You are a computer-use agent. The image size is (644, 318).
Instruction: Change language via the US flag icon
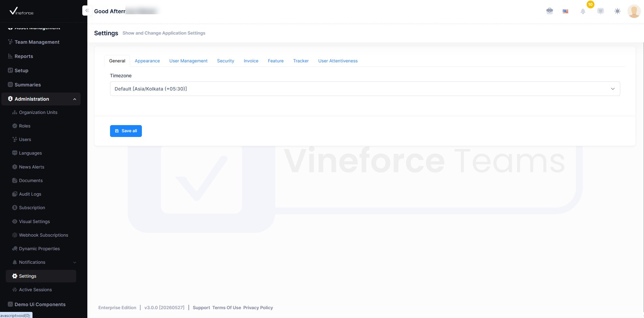[565, 11]
